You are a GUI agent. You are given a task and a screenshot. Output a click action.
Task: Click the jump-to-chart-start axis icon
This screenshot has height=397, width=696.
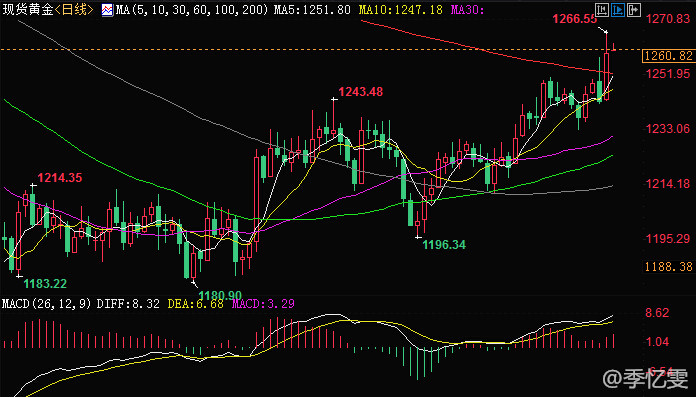602,9
